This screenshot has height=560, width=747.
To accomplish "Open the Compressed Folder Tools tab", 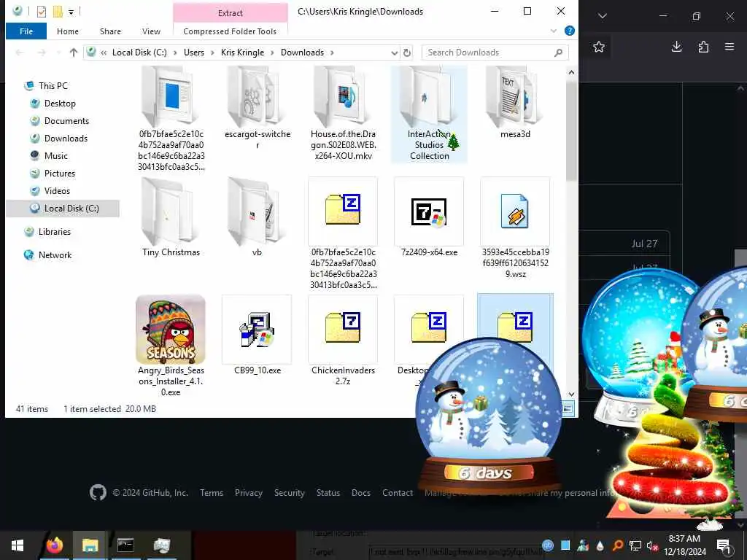I will (230, 31).
